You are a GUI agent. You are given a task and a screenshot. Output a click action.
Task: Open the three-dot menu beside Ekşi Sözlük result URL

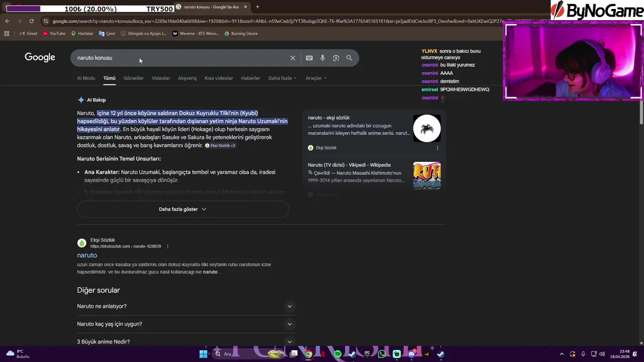168,246
